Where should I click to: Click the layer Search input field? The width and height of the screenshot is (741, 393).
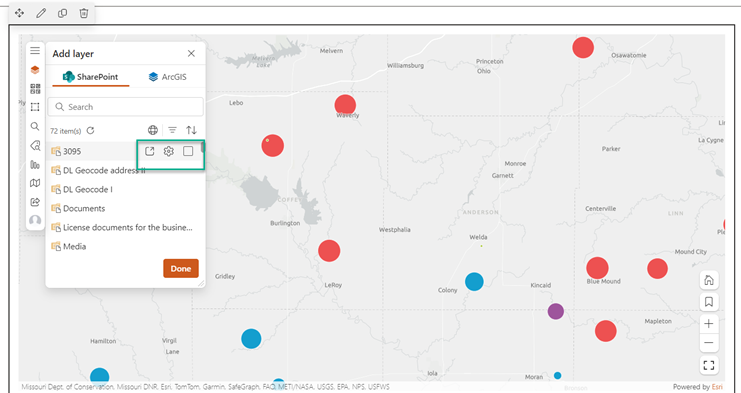(x=126, y=107)
